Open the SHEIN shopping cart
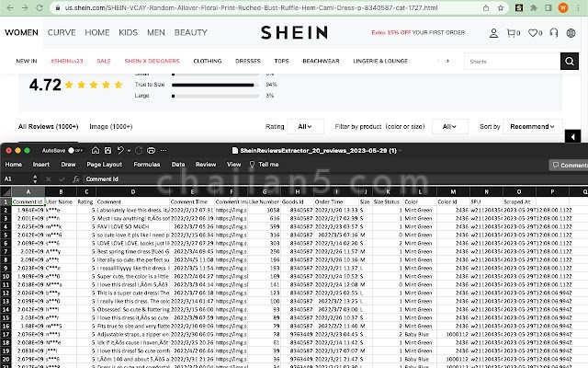Image resolution: width=588 pixels, height=368 pixels. pyautogui.click(x=513, y=33)
